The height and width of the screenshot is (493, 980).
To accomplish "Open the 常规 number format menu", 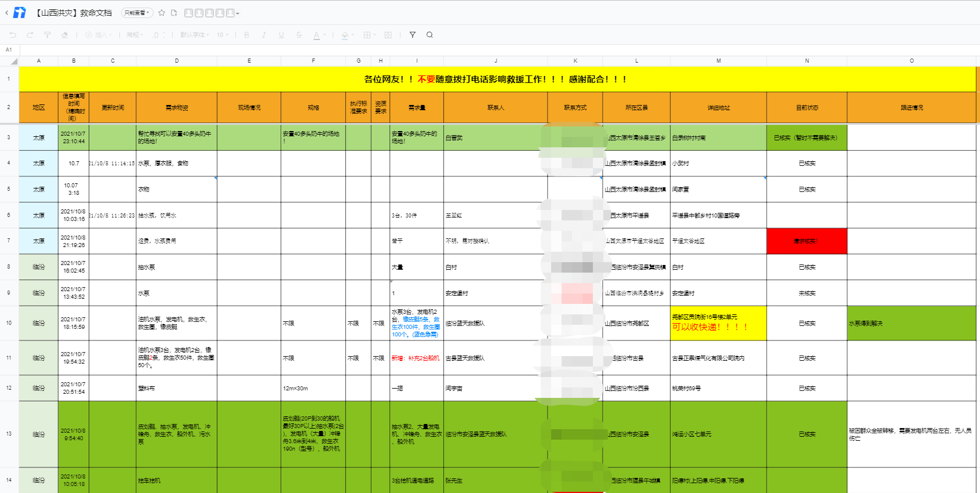I will 134,35.
